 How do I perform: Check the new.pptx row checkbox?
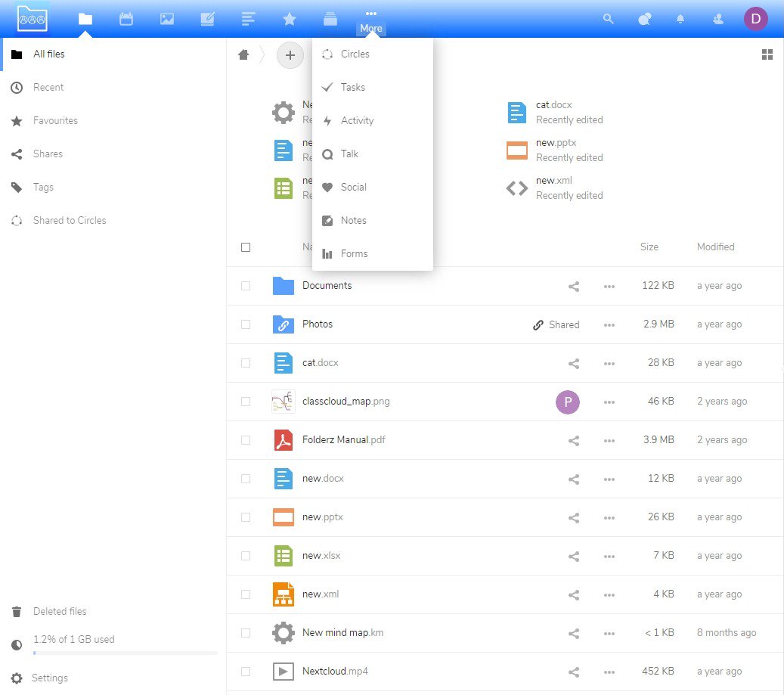(246, 517)
